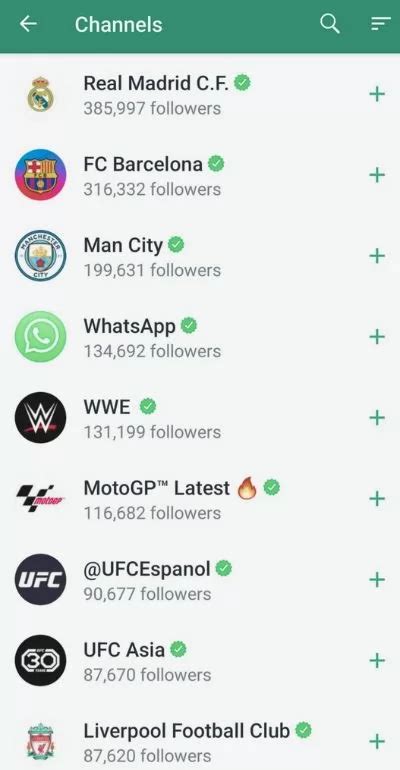Follow Real Madrid C.F. with plus icon
400x770 pixels.
click(x=377, y=94)
